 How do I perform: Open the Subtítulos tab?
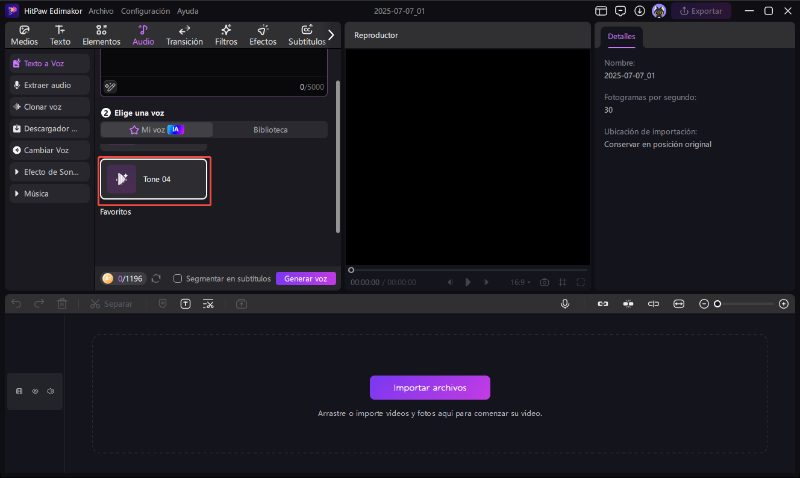307,35
